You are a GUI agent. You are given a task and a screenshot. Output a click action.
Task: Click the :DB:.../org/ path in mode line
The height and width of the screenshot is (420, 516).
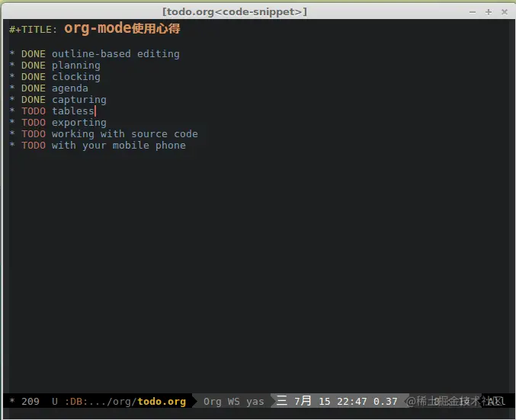(x=101, y=402)
